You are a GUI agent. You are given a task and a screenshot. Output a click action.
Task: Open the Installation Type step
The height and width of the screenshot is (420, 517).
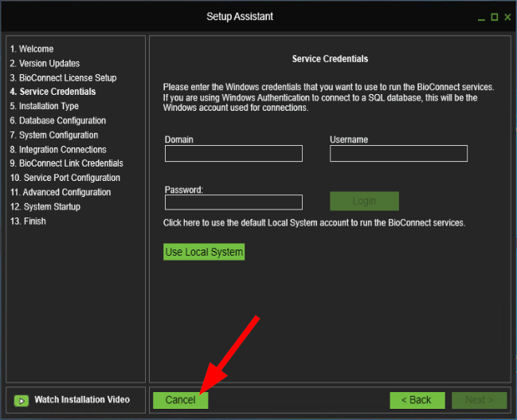point(44,107)
